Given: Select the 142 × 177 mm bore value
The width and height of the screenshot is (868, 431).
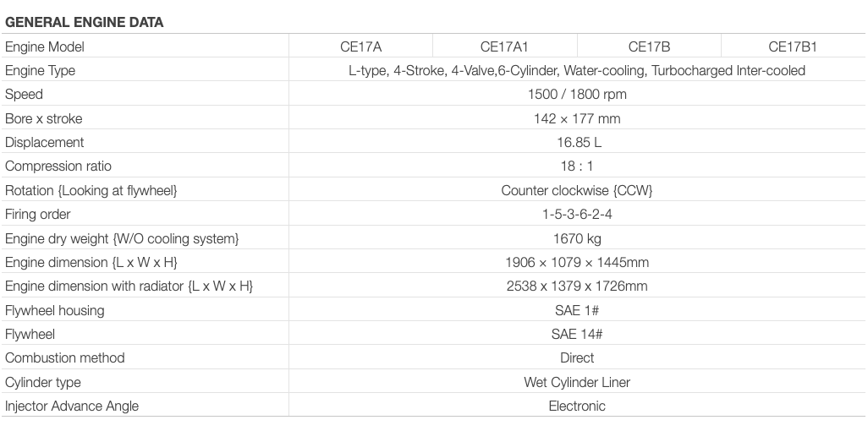Looking at the screenshot, I should (577, 119).
